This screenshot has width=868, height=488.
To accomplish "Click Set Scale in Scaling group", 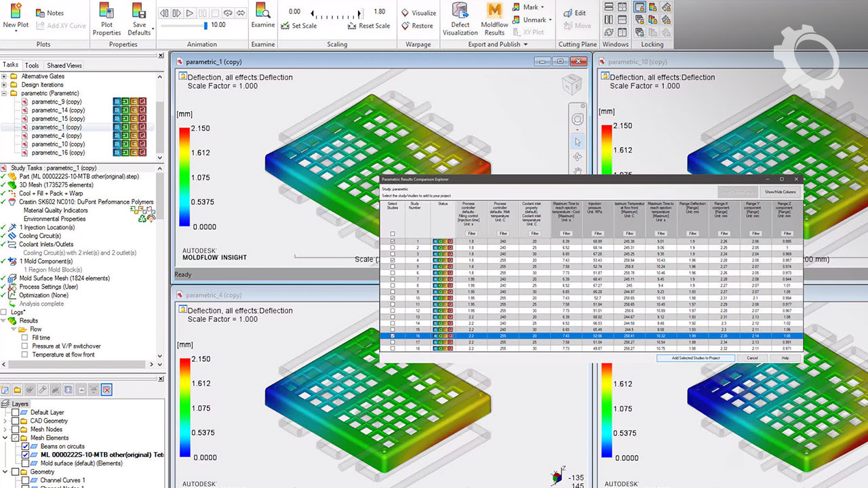I will 299,26.
